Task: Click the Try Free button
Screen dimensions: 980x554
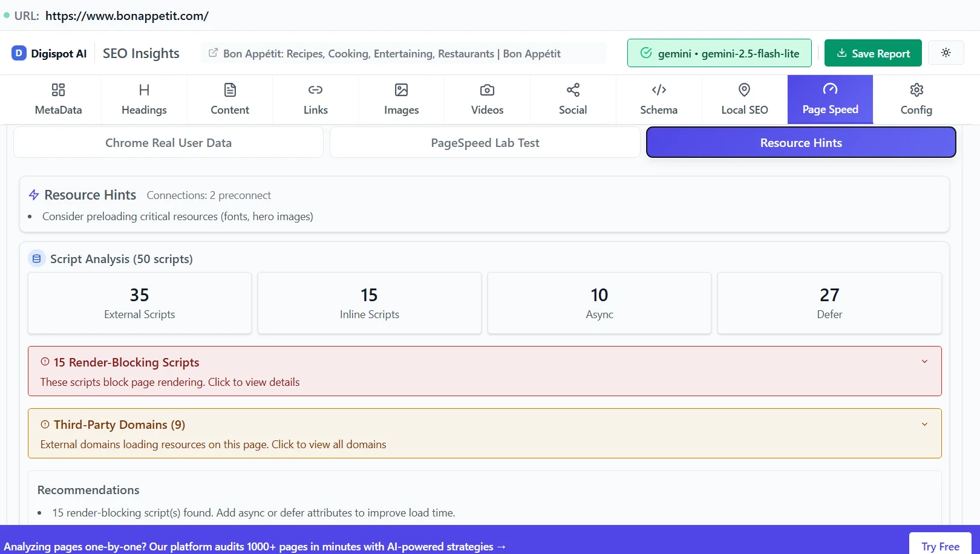Action: [940, 546]
